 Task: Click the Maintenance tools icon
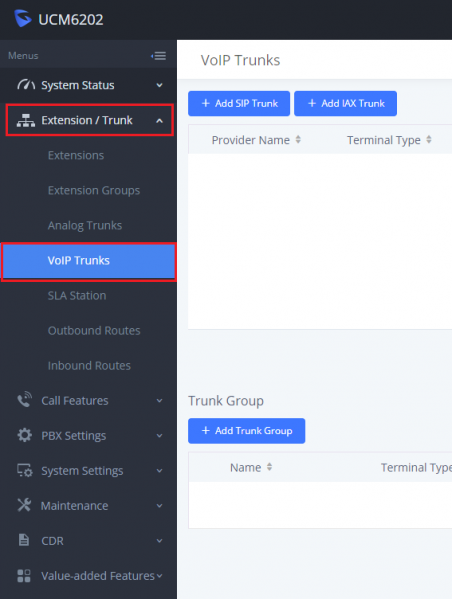tap(24, 505)
